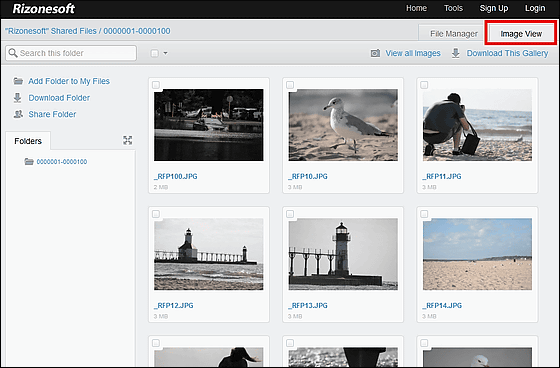Click the Add Folder to My Files icon

18,81
